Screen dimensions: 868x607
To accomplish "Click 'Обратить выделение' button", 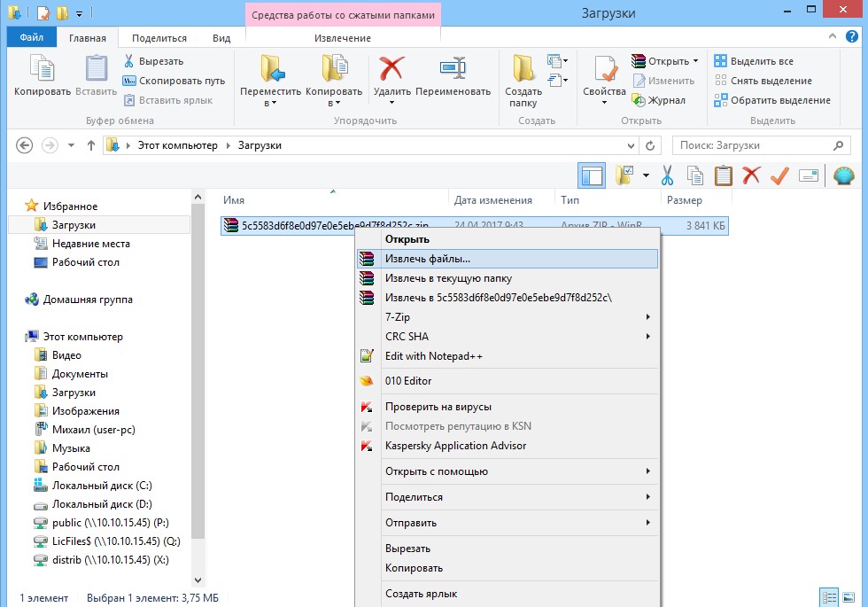I will pos(772,100).
